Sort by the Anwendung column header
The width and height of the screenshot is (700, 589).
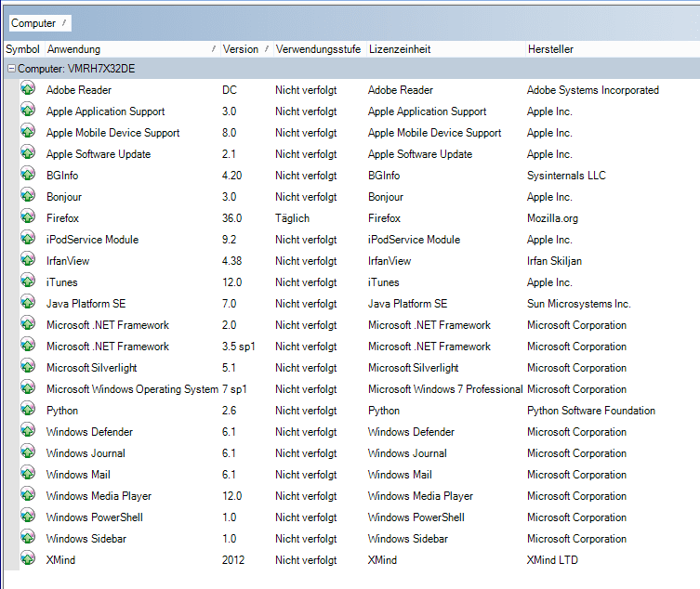click(132, 49)
